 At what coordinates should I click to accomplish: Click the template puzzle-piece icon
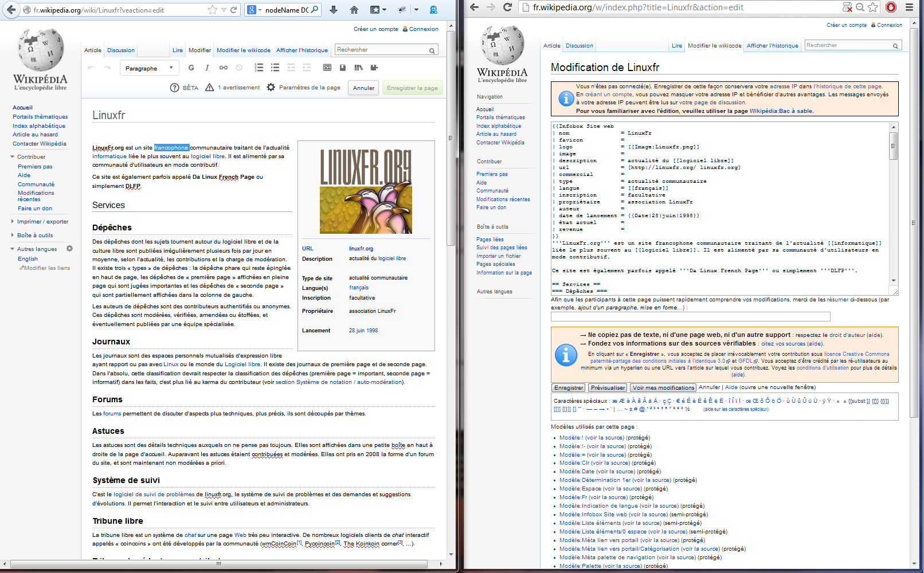[x=374, y=68]
